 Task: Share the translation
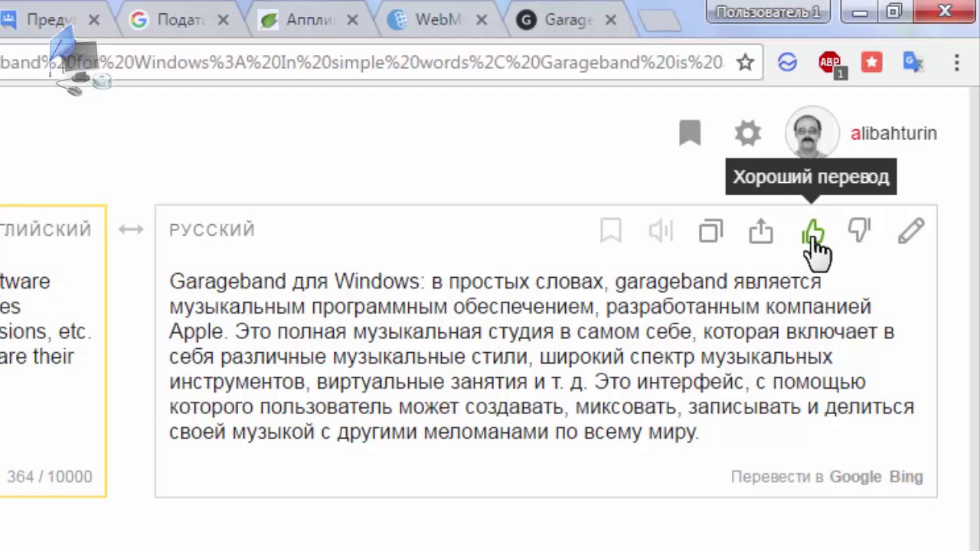pos(761,230)
